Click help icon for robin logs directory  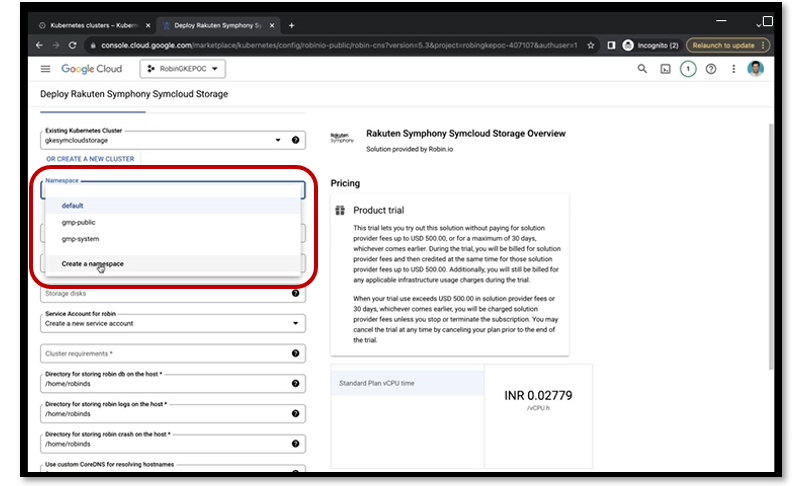[x=295, y=413]
